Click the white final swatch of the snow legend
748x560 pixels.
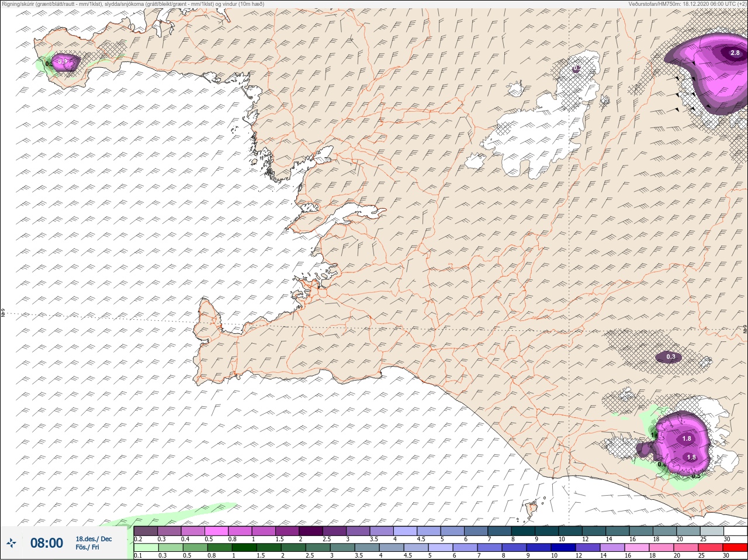736,531
